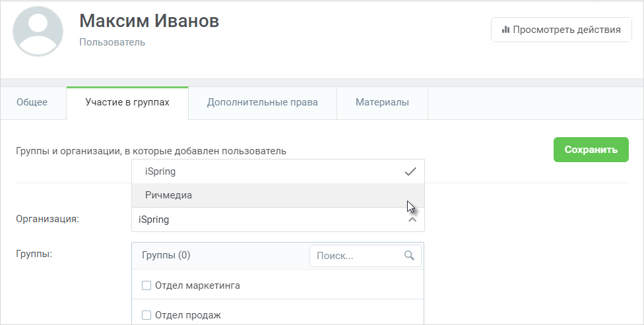The height and width of the screenshot is (325, 644).
Task: Focus the Поиск... search field
Action: tap(366, 256)
